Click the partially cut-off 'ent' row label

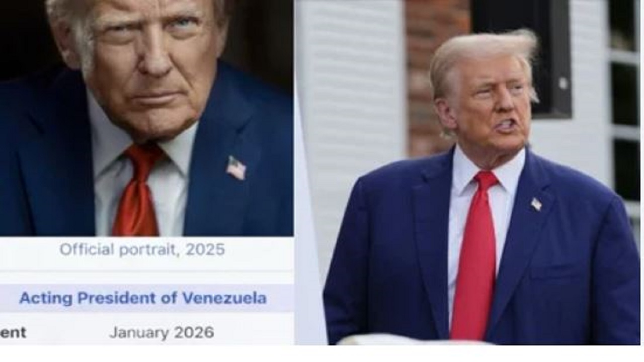[x=13, y=332]
